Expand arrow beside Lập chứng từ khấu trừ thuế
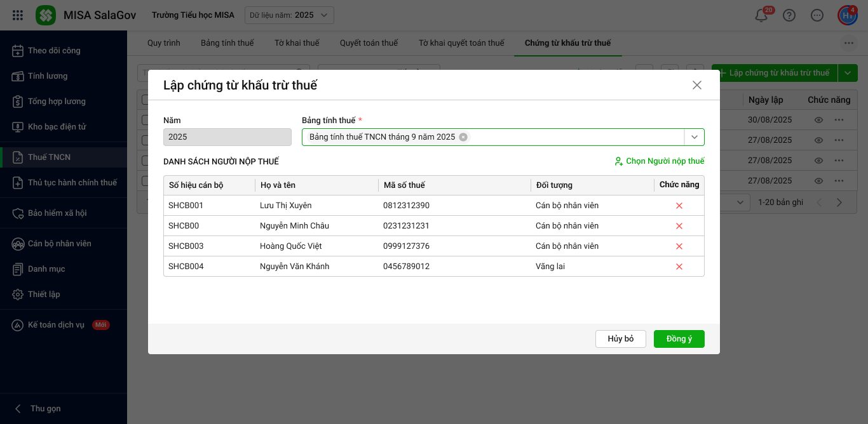 848,73
